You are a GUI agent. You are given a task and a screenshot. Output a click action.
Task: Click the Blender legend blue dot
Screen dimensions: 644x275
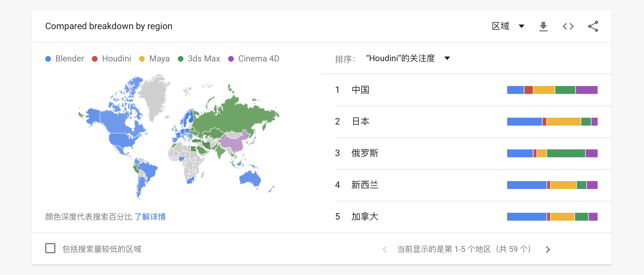coord(48,59)
